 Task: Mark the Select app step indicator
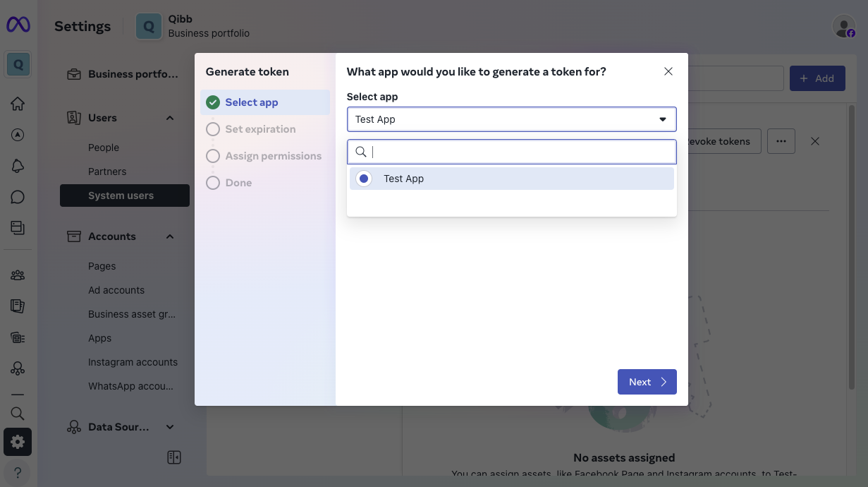point(212,102)
